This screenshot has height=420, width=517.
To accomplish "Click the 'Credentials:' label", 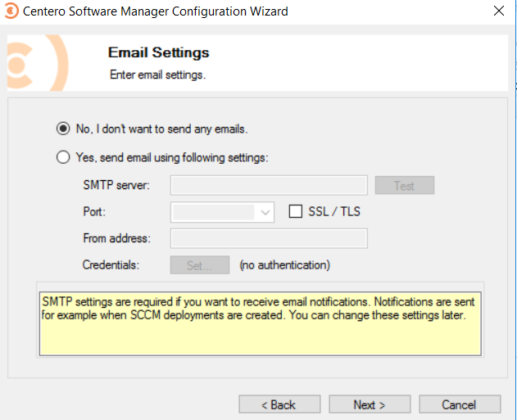I will [111, 264].
